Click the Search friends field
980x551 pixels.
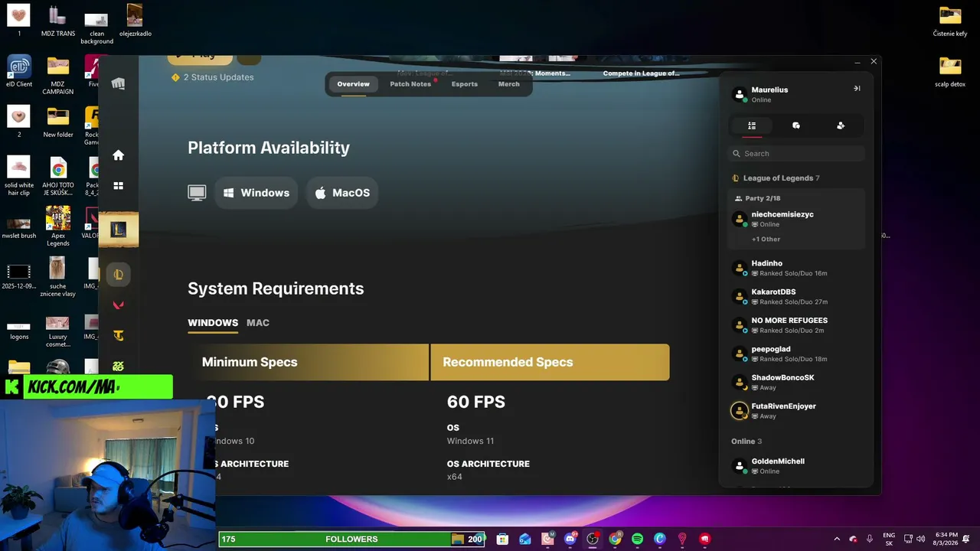click(796, 154)
